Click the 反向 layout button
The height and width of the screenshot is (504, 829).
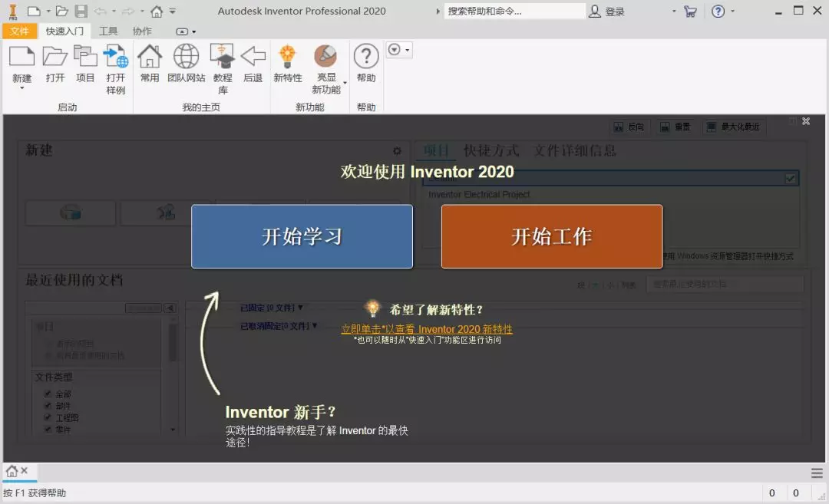pos(629,127)
